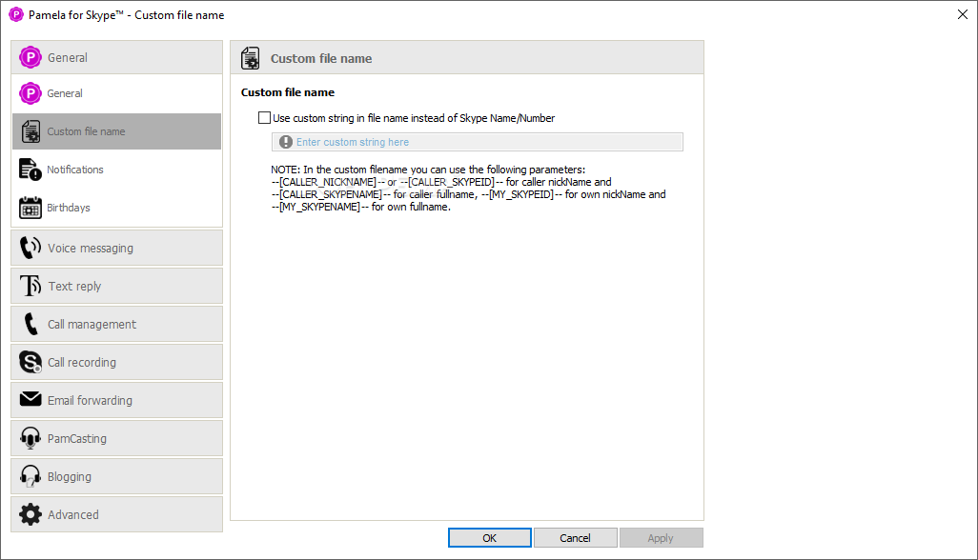Screen dimensions: 978x560
Task: Expand the Blogging section
Action: [116, 476]
